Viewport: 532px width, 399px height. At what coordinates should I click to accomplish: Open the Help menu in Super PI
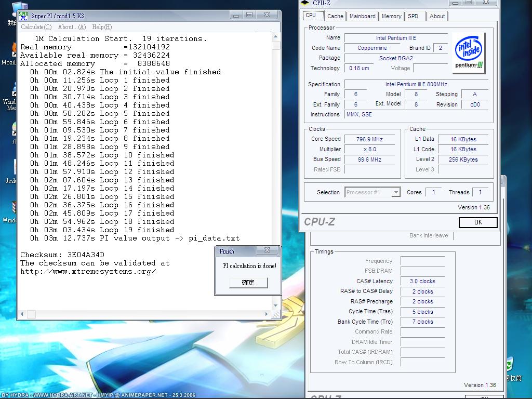pyautogui.click(x=102, y=27)
